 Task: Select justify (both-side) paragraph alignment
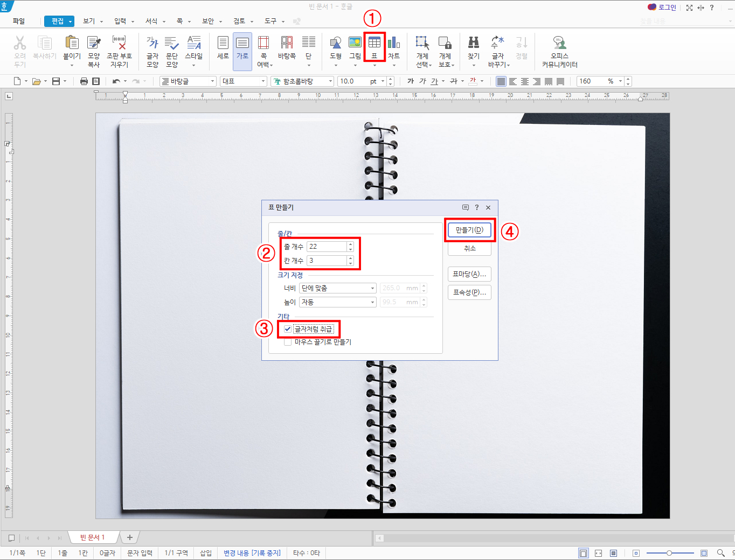pos(501,81)
